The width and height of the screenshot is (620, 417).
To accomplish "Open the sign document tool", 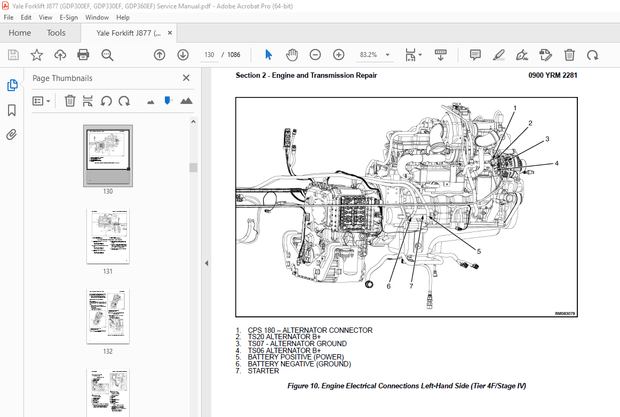I will click(x=522, y=55).
